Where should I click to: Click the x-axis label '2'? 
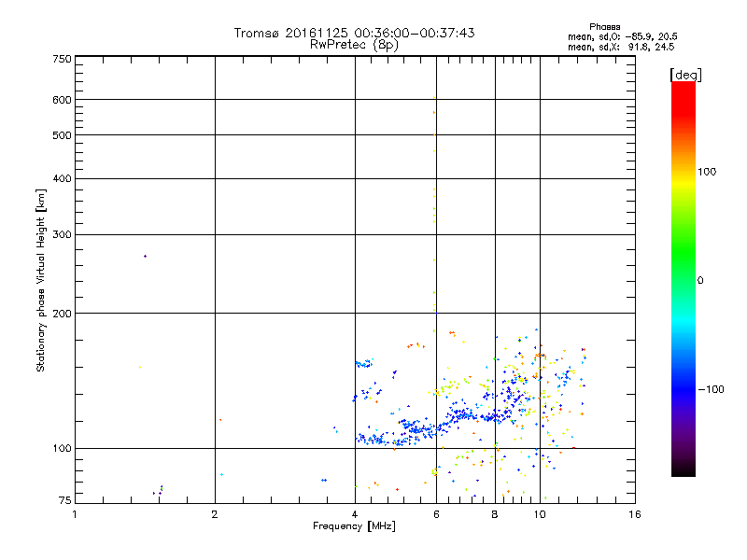[215, 514]
